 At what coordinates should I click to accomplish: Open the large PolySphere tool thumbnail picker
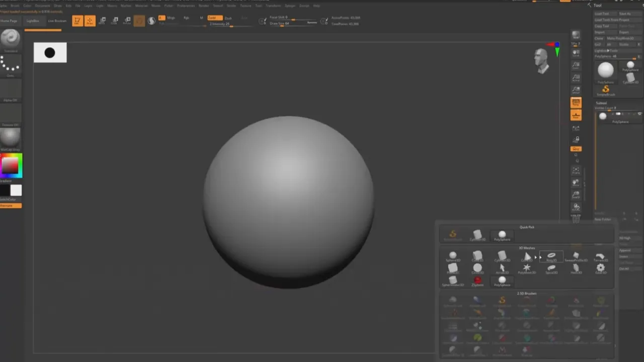pos(606,71)
